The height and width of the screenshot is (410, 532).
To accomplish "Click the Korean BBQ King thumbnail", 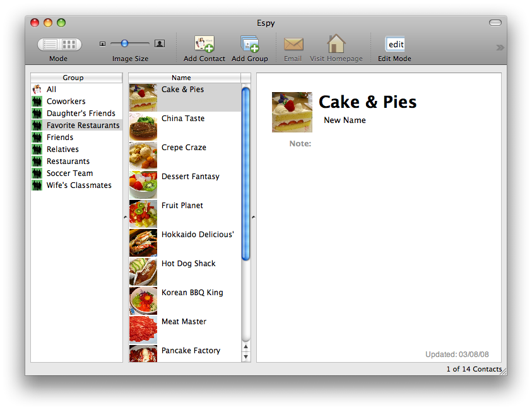I will click(143, 301).
